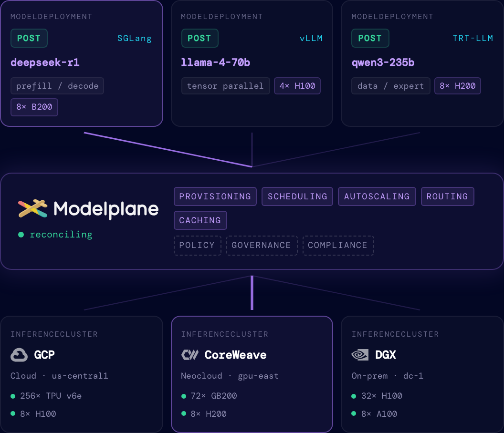Click INFERENCECLUSTER label above DGX
The image size is (504, 433).
395,334
